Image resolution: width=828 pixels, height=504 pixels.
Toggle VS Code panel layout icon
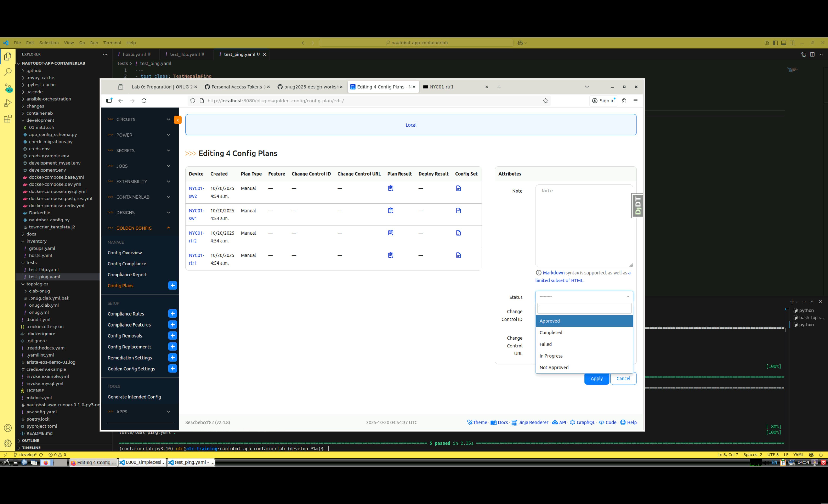pyautogui.click(x=783, y=43)
